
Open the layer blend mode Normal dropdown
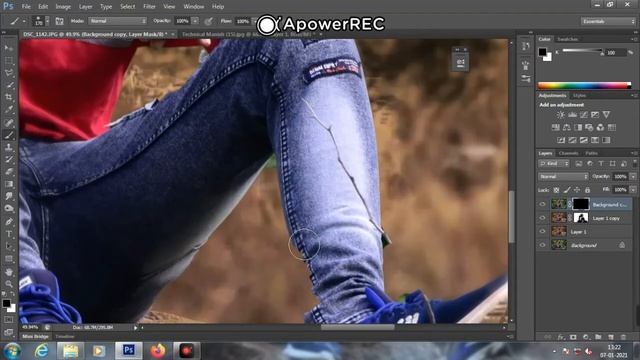coord(563,176)
